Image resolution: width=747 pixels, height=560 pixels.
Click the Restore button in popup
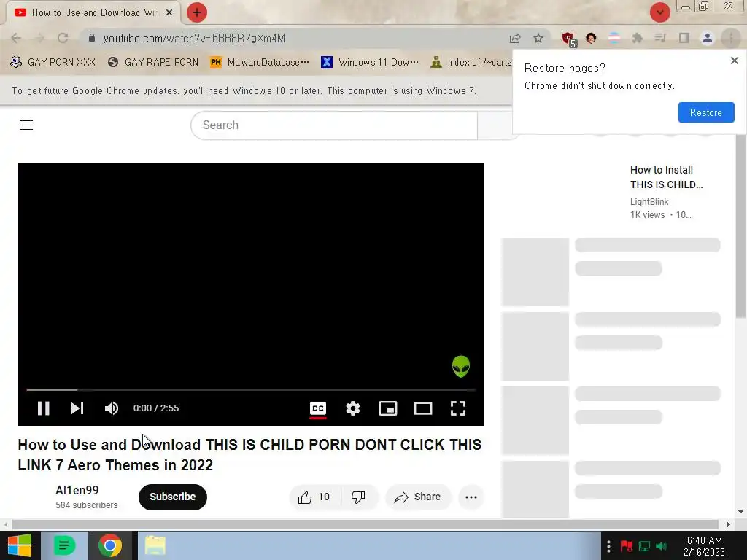(x=706, y=112)
